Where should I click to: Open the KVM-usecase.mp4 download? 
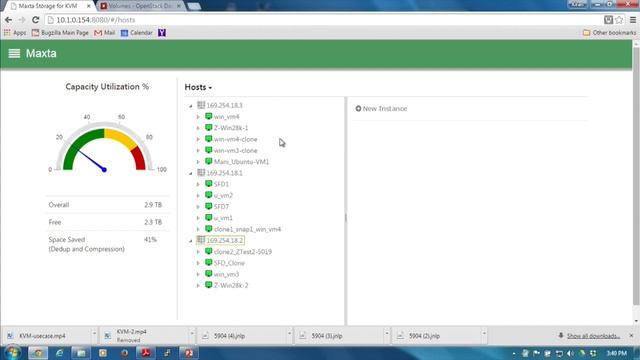point(42,336)
